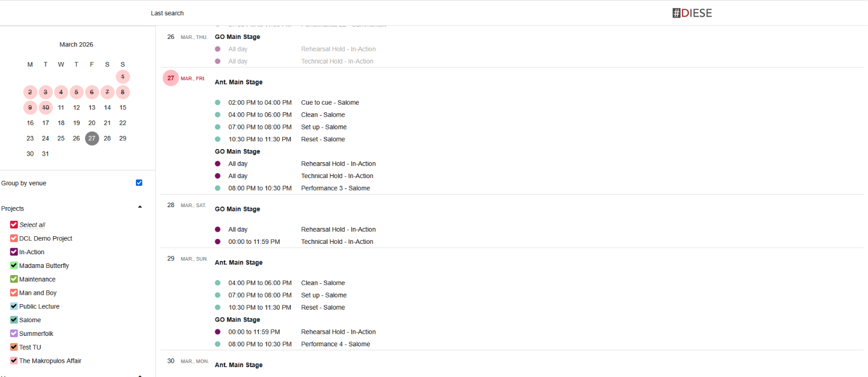Click the pale dot beside March 26 "Rehearsal Hold - In-Action"
The image size is (868, 377).
point(218,49)
